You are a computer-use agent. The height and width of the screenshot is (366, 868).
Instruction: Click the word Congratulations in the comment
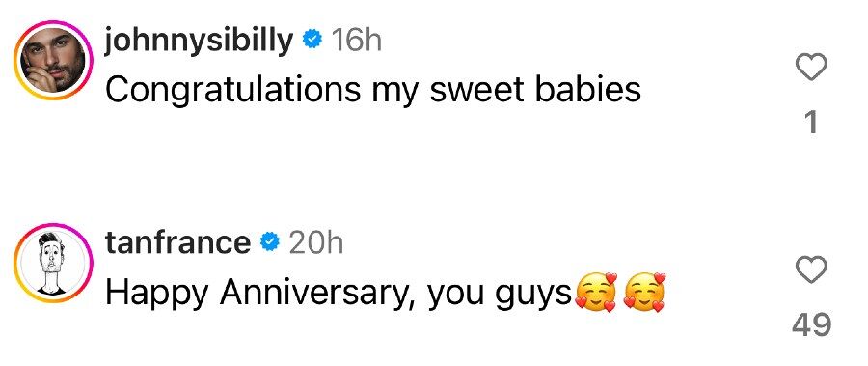tap(232, 90)
